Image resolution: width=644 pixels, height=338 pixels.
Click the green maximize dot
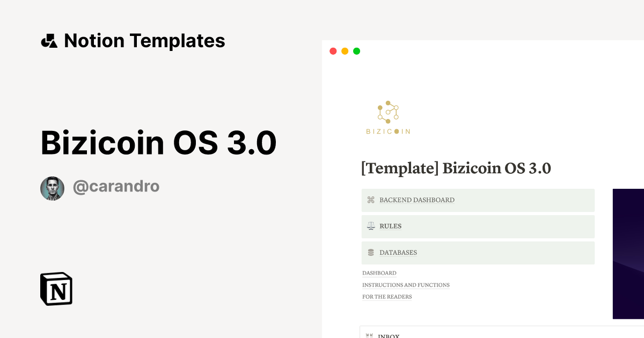[356, 51]
